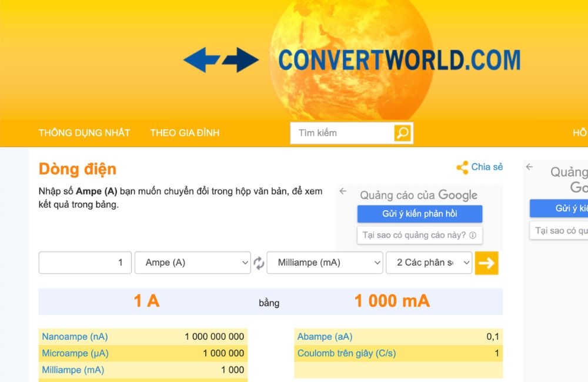Click the 1 000 mA result text
The height and width of the screenshot is (382, 588).
click(x=392, y=301)
